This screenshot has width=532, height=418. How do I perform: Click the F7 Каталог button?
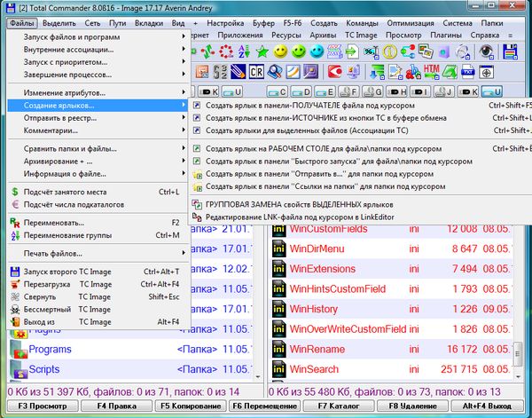[339, 406]
